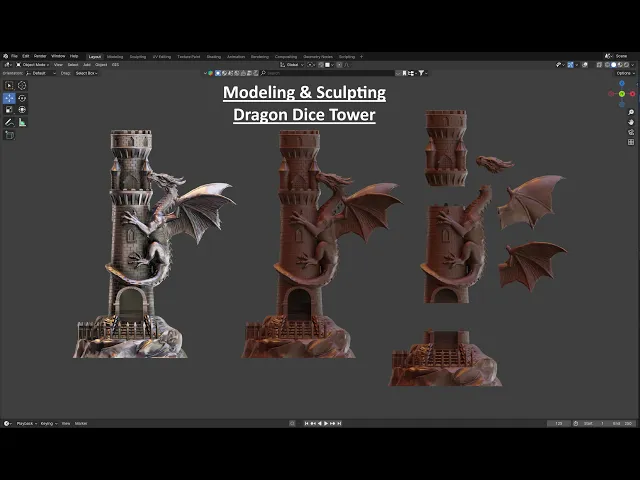Select the Scale tool
Screen dimensions: 640x480
coord(9,109)
